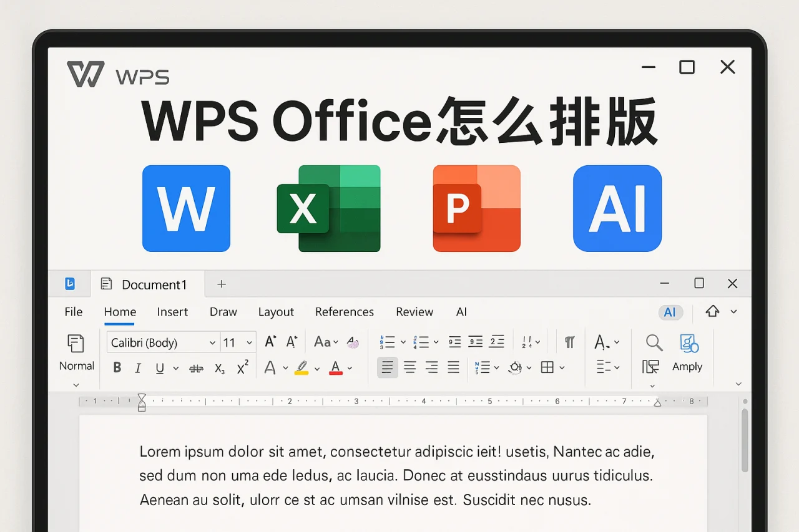
Task: Open the Find search icon
Action: [x=654, y=342]
